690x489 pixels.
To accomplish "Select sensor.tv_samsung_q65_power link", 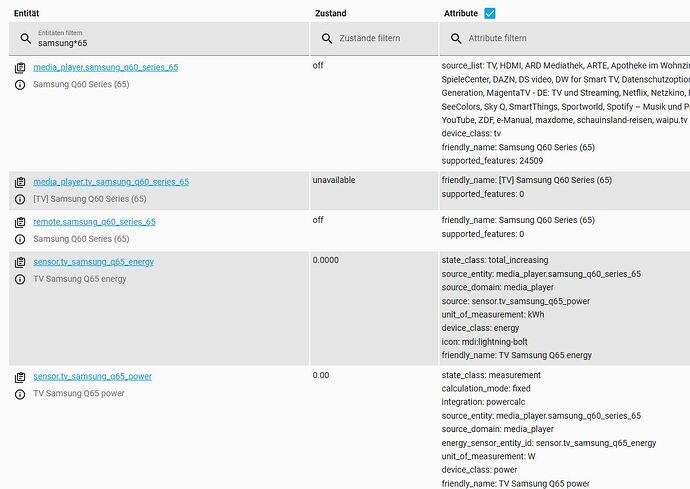I will click(x=92, y=376).
